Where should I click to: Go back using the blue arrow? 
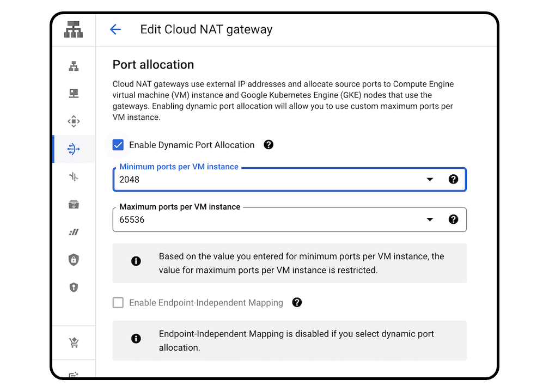pyautogui.click(x=115, y=29)
